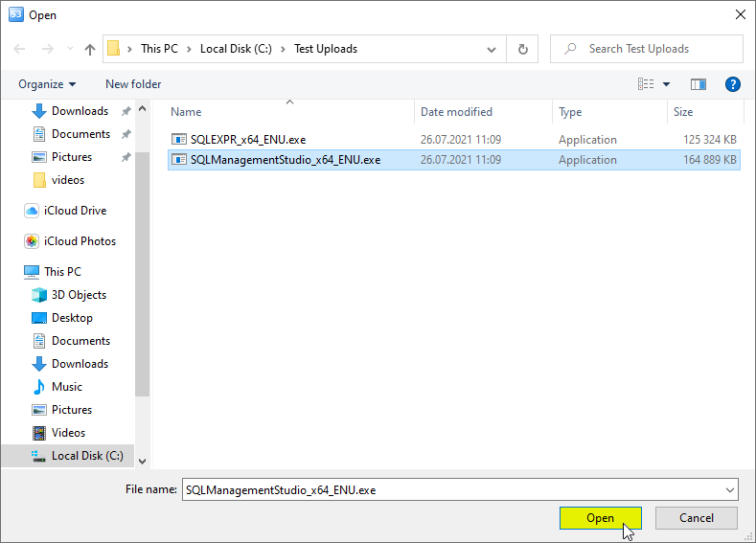Open 3D Objects under This PC

(x=69, y=295)
